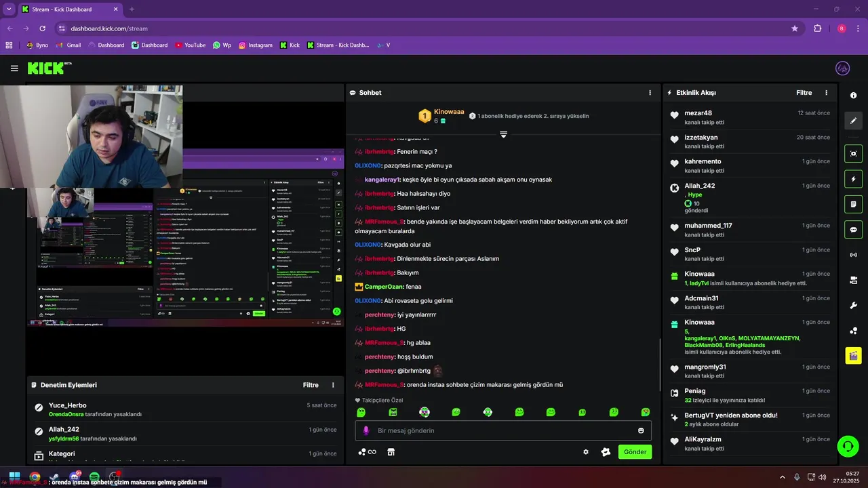Screen dimensions: 868x488
Task: Open the info icon in right sidebar
Action: (x=854, y=96)
